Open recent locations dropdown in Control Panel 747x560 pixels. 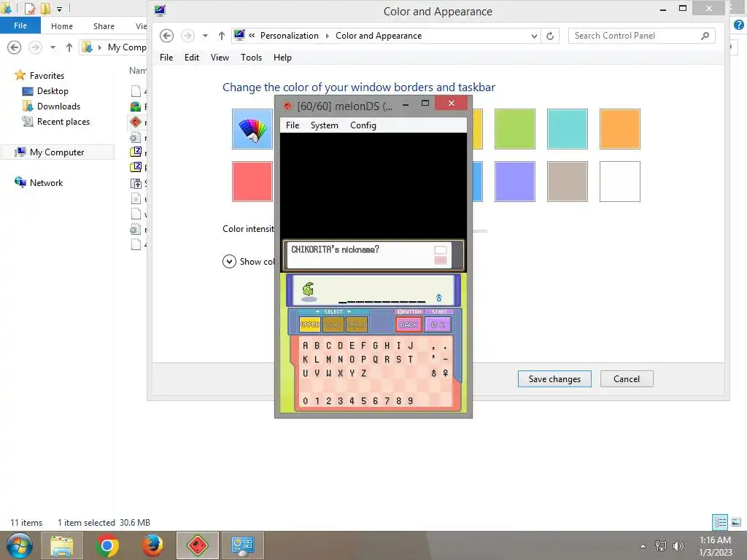coord(205,36)
